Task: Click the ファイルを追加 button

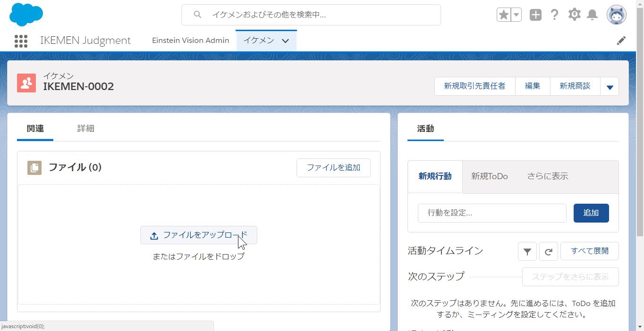Action: click(x=333, y=168)
